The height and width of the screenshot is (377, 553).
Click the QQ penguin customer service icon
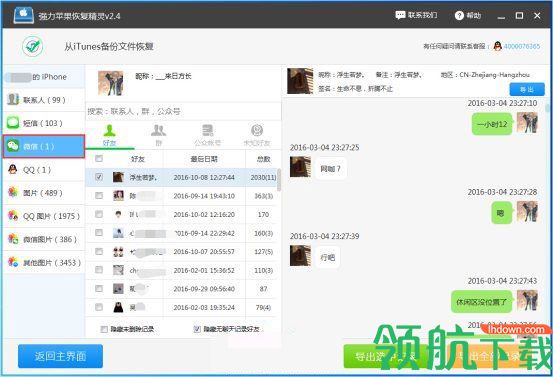497,46
